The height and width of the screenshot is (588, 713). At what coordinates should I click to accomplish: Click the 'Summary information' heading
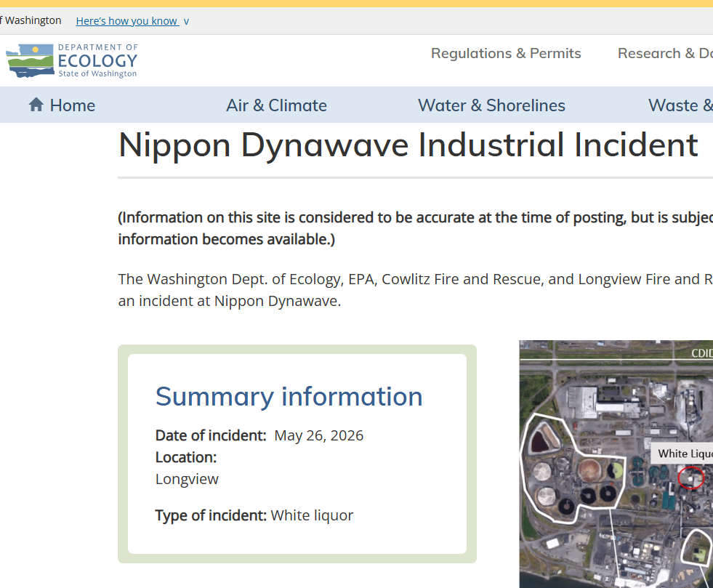pyautogui.click(x=289, y=397)
